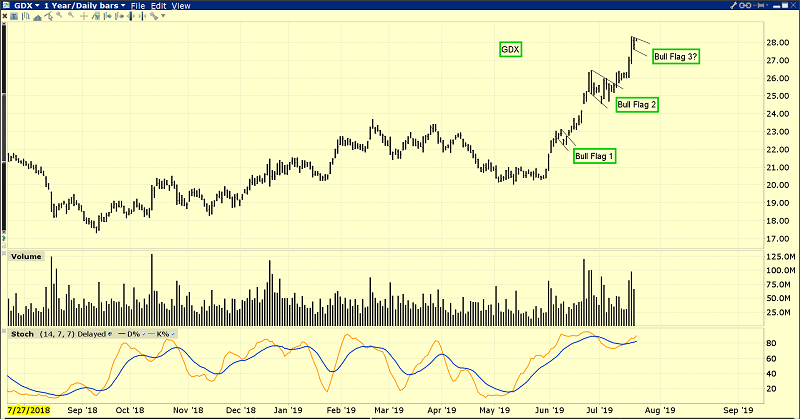The image size is (800, 419).
Task: Select the text annotation T tool
Action: 14,16
